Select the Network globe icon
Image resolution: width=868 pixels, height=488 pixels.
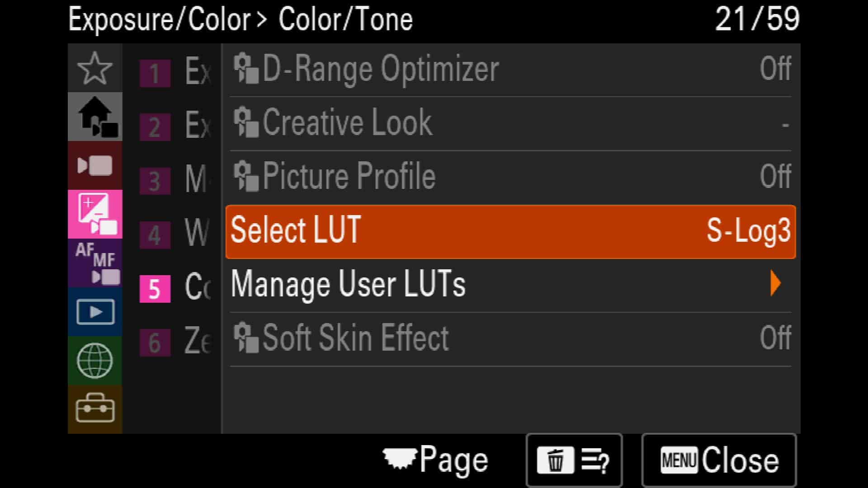95,361
